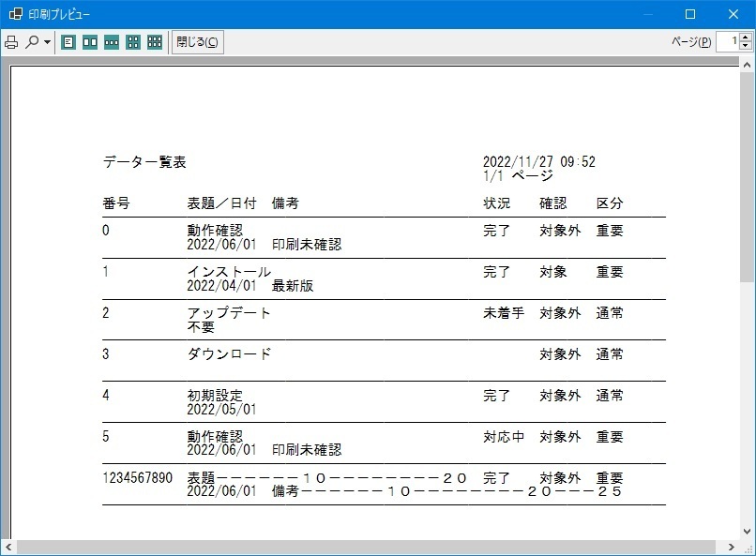This screenshot has height=556, width=756.
Task: Click the ページ number input field
Action: (x=727, y=42)
